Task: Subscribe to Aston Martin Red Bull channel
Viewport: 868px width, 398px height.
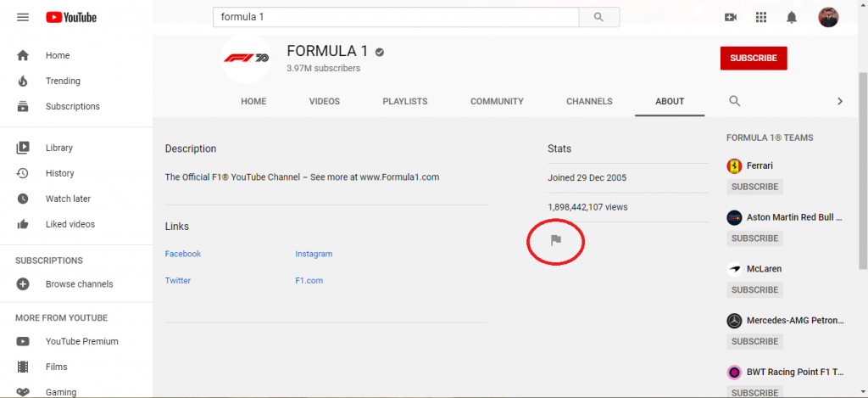Action: coord(755,238)
